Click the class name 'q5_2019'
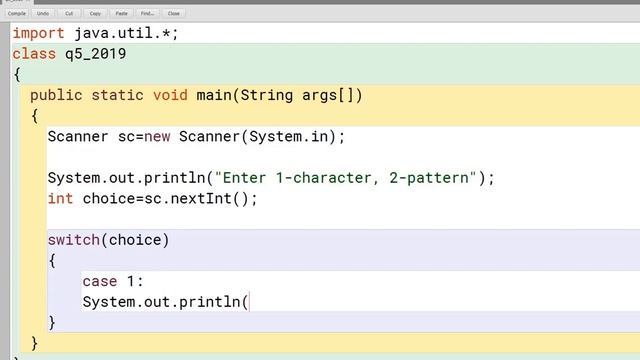The image size is (640, 360). (x=96, y=54)
